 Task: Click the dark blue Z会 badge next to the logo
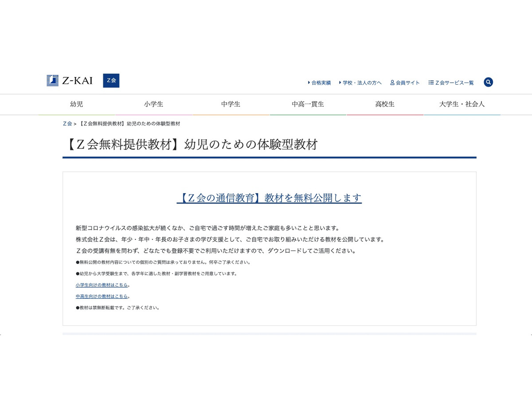click(x=111, y=81)
